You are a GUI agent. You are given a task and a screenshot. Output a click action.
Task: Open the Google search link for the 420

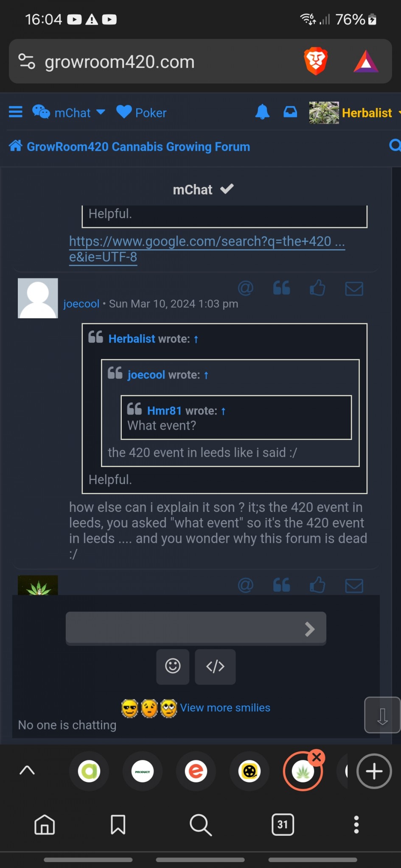(x=207, y=249)
